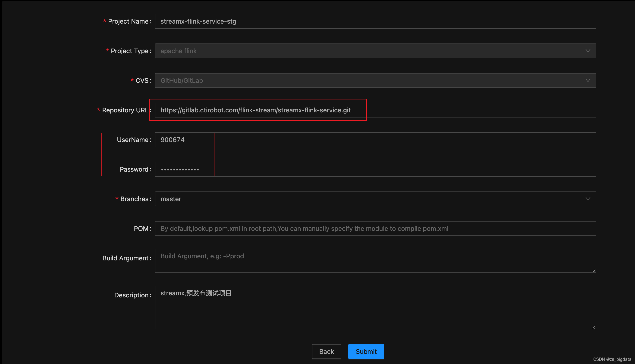Focus the Repository URL field
The image size is (635, 364).
click(375, 110)
